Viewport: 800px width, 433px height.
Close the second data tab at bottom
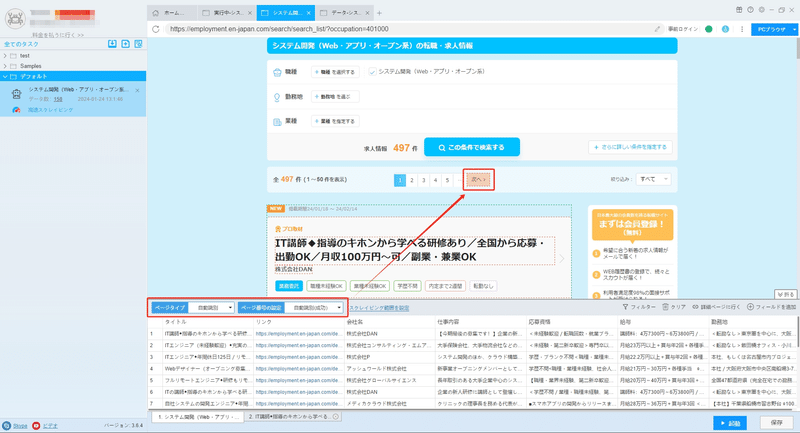pyautogui.click(x=336, y=417)
